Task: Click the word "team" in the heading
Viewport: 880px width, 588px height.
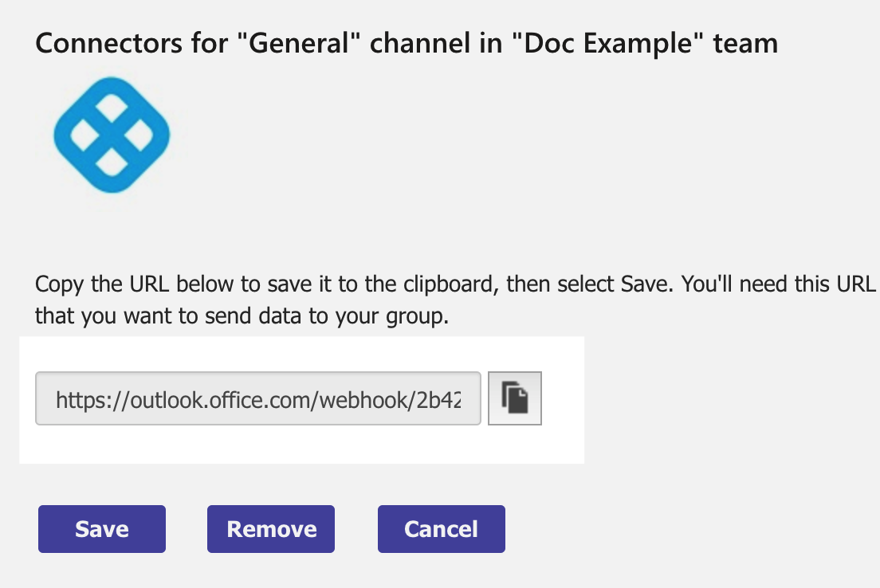Action: pos(745,43)
